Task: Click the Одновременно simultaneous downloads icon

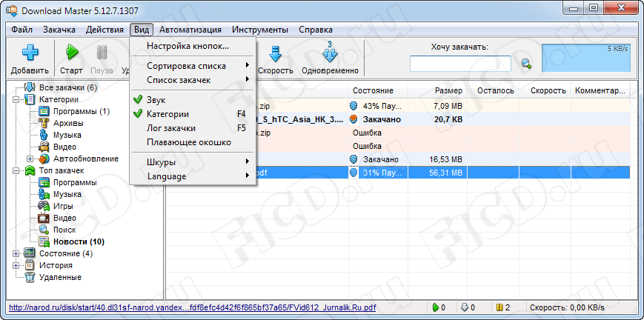Action: [x=329, y=52]
